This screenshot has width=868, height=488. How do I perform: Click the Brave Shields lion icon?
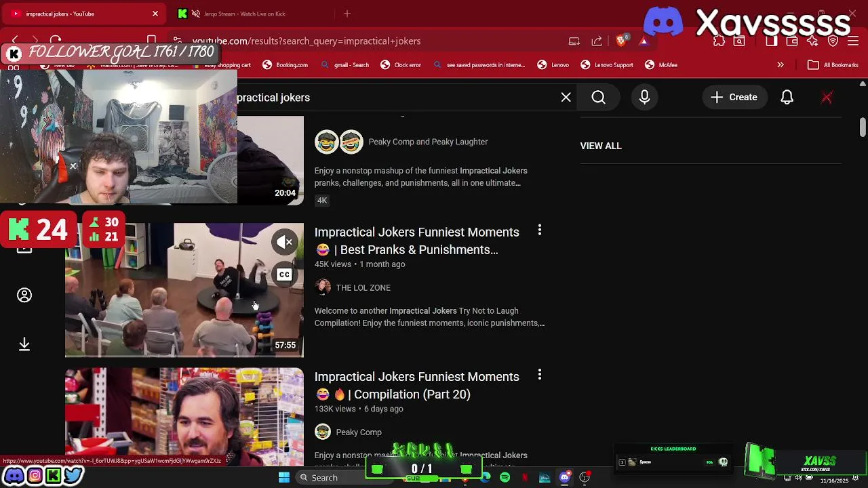click(x=622, y=41)
